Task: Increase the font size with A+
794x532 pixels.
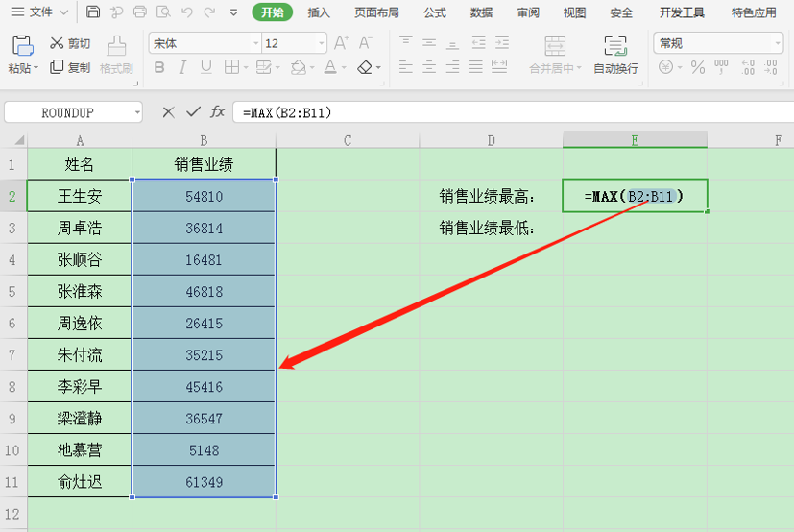Action: tap(341, 43)
